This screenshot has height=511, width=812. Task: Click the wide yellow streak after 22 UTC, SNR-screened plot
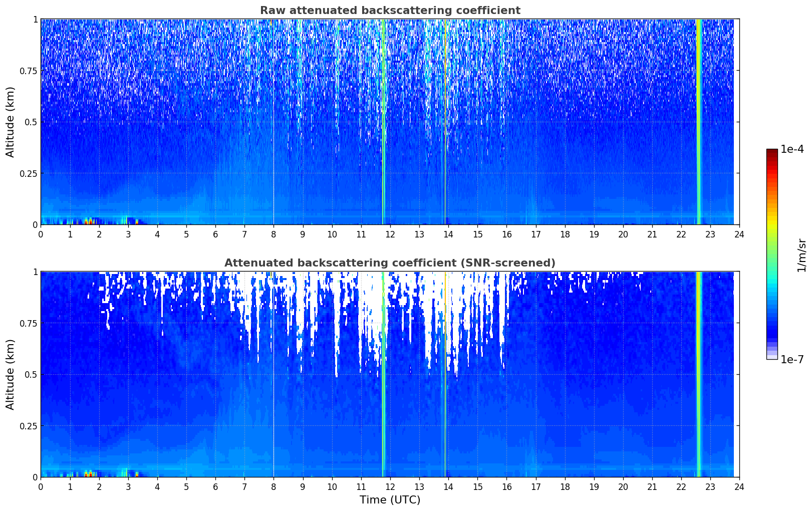[x=698, y=374]
